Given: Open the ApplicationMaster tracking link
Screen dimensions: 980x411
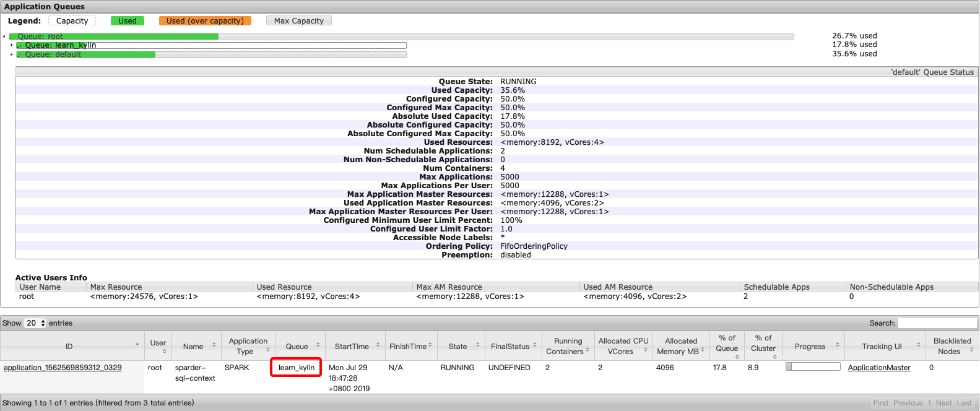Looking at the screenshot, I should point(878,368).
